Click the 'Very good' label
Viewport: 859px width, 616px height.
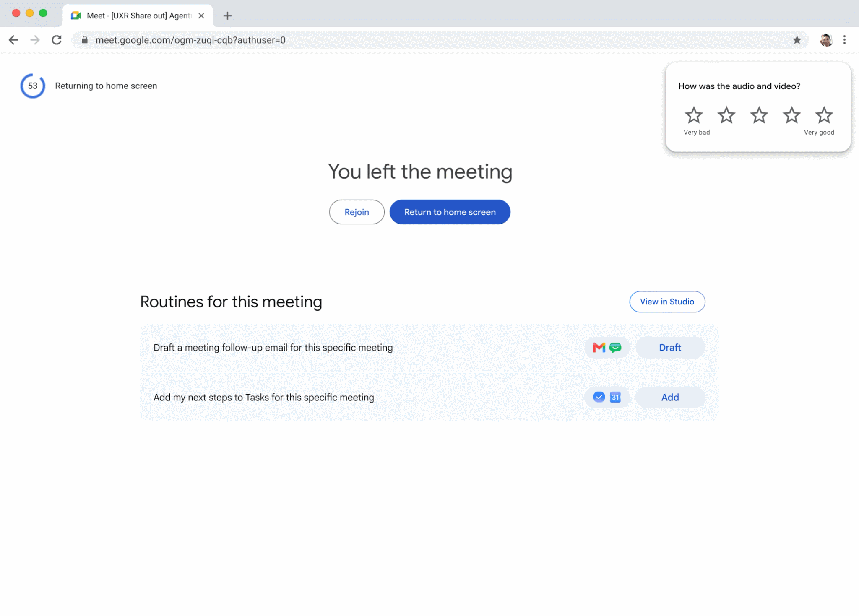[819, 132]
